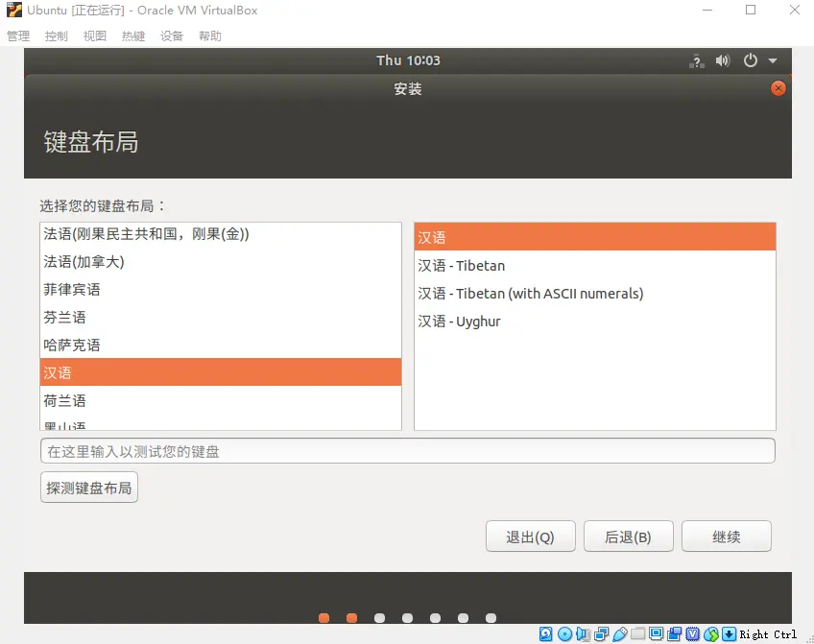Click the shared folders status icon
Image resolution: width=814 pixels, height=644 pixels.
click(638, 633)
